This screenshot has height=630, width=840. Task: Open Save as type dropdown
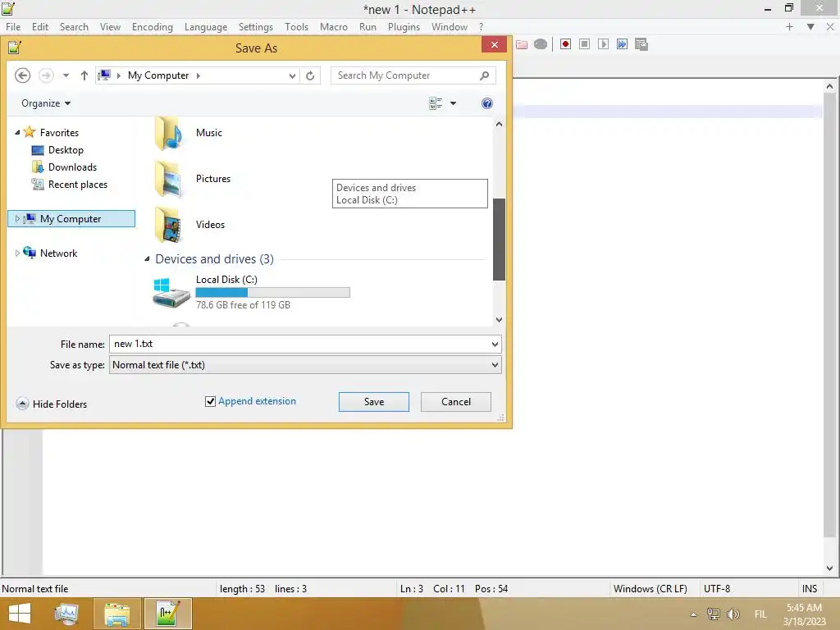click(495, 365)
